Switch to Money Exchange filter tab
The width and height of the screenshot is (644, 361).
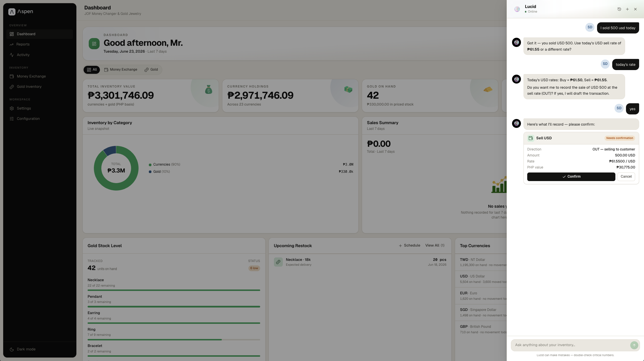coord(121,70)
